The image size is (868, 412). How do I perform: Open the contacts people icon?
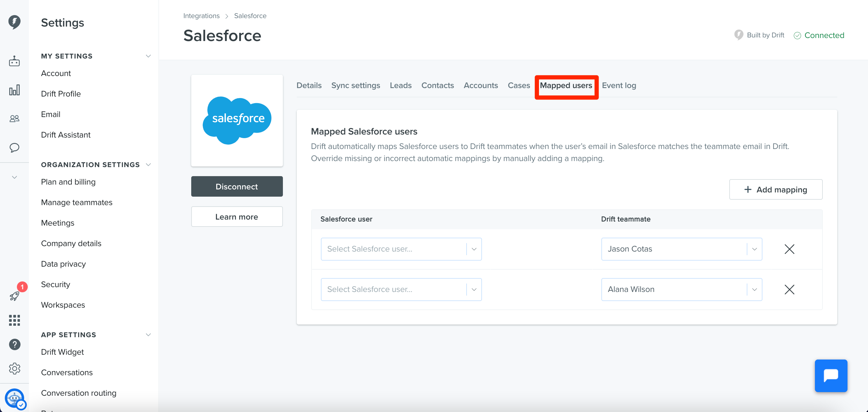pos(14,119)
